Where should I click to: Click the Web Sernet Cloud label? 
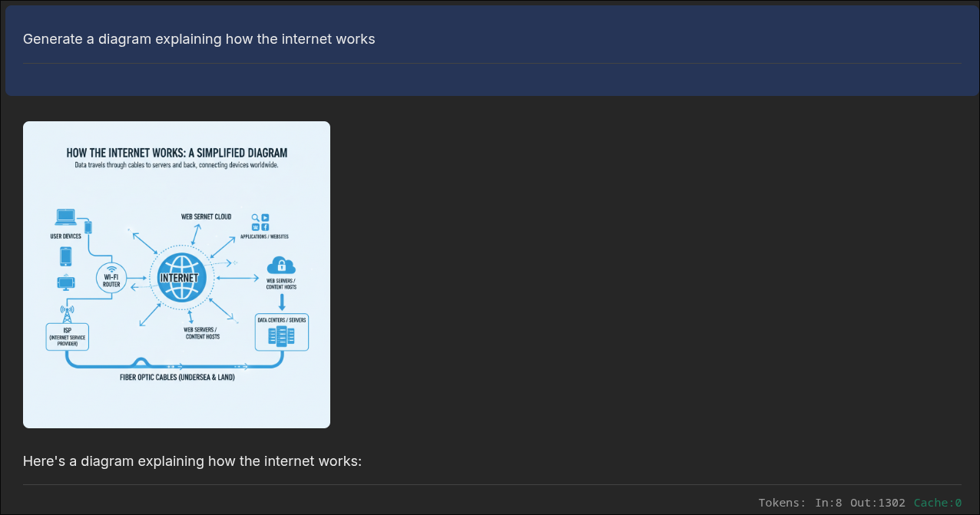(x=206, y=217)
